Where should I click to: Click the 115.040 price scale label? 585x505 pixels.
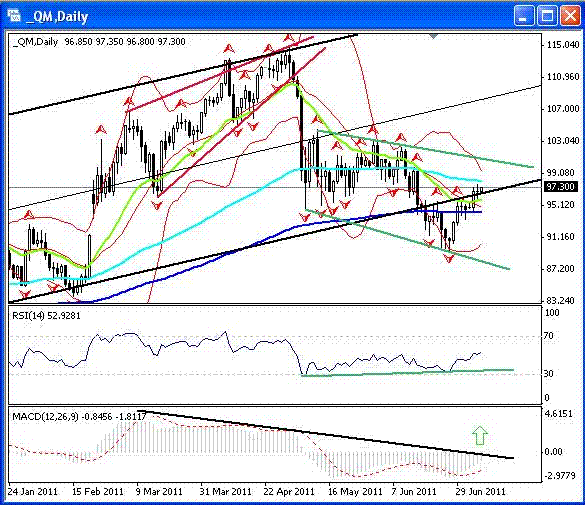click(563, 45)
